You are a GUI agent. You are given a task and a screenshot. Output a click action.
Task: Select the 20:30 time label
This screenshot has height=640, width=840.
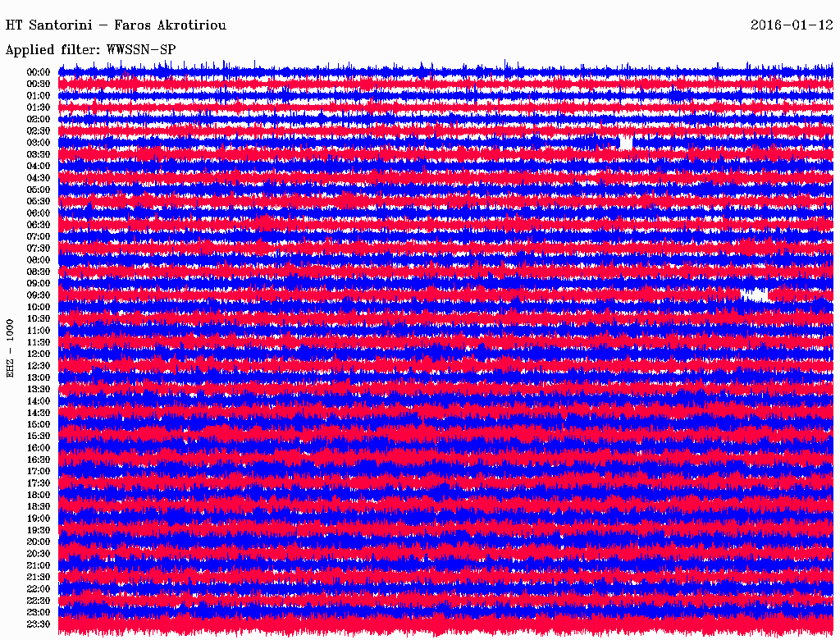(x=39, y=554)
